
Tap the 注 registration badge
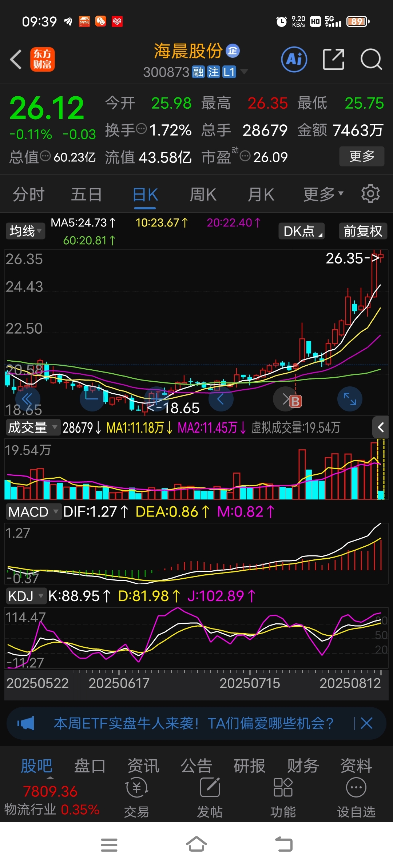(x=213, y=72)
